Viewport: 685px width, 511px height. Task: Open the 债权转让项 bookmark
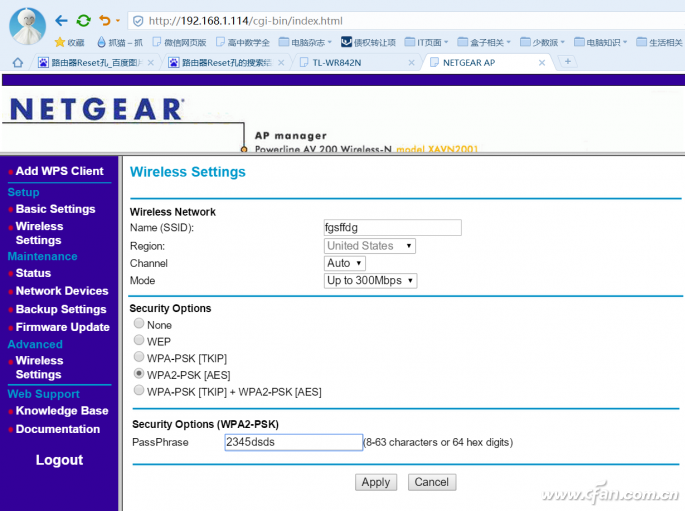(368, 42)
